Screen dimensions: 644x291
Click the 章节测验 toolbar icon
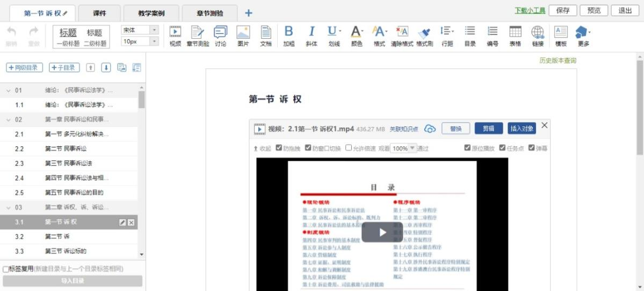pos(198,36)
